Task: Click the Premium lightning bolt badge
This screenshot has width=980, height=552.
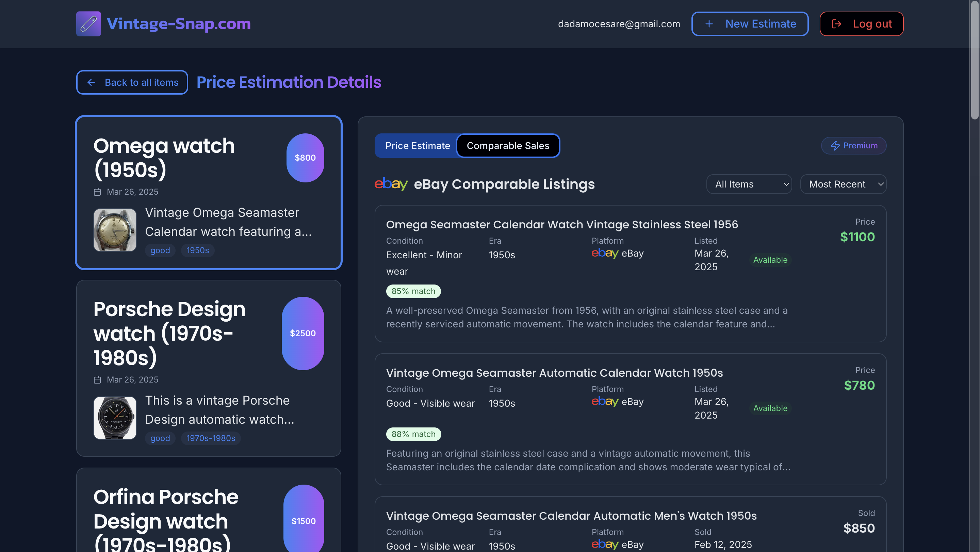Action: pos(853,146)
